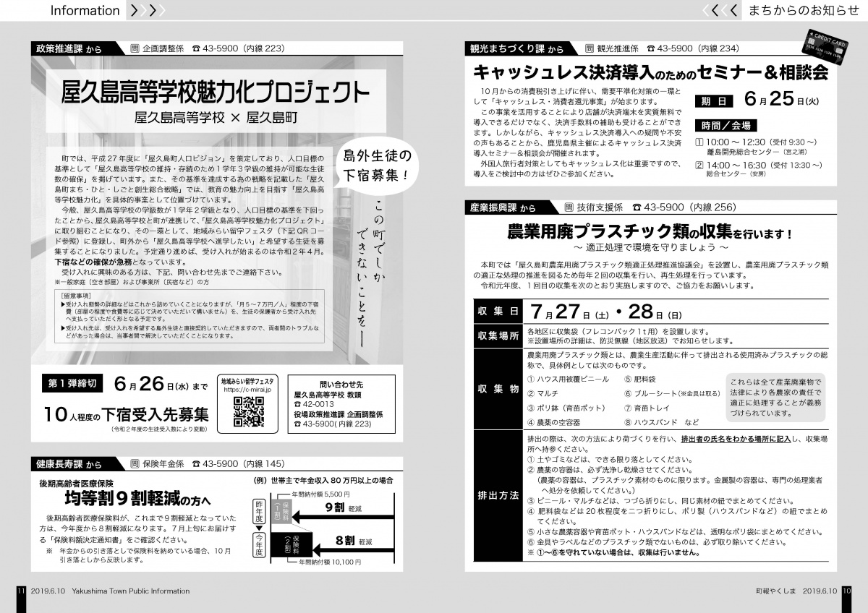Click the 留意事項 note label
Screen dimensions: 868x613
76,295
